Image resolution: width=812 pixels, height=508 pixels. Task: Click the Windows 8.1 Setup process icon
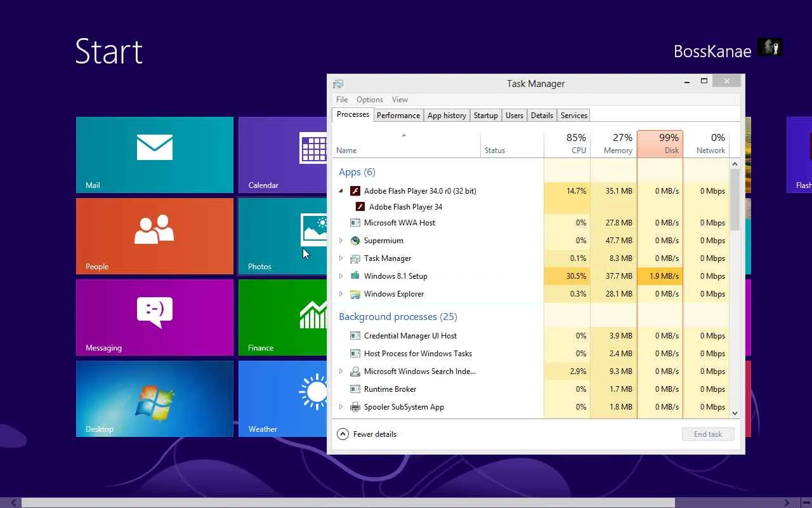pos(355,276)
